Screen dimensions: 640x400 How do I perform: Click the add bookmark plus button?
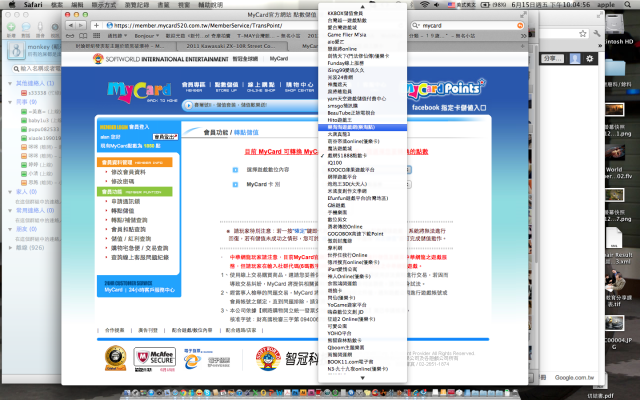coord(96,25)
